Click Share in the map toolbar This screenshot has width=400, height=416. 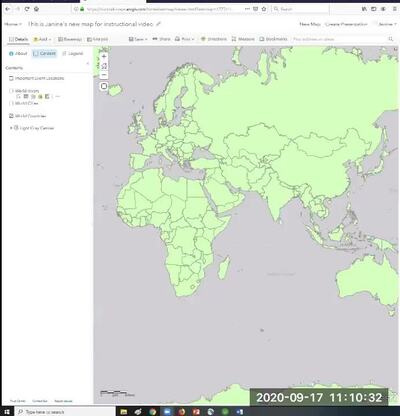(161, 39)
